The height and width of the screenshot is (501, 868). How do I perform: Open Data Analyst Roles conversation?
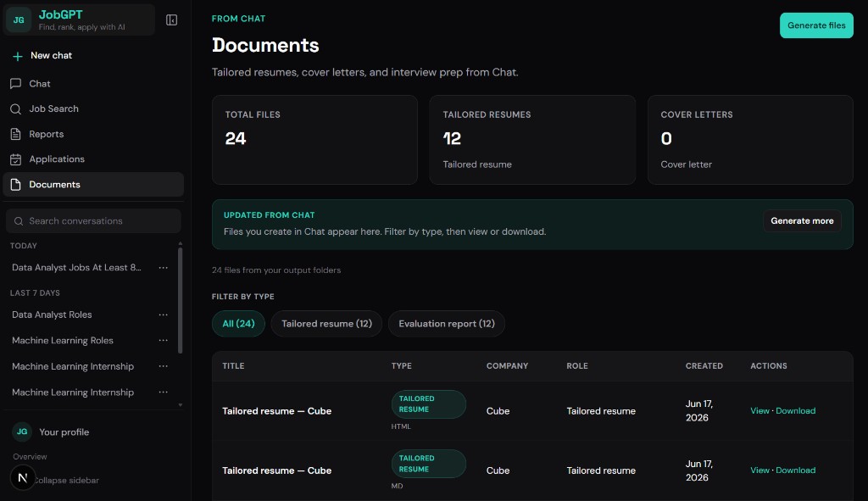coord(52,315)
